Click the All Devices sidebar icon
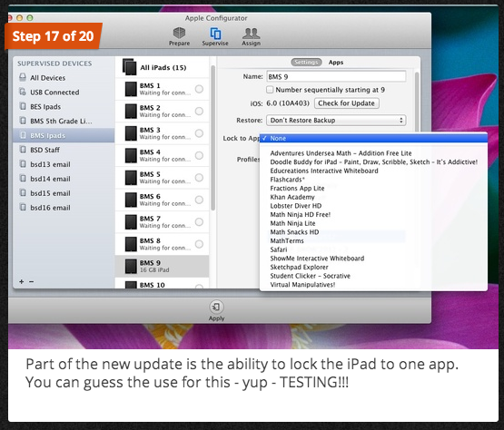This screenshot has height=430, width=504. 23,77
